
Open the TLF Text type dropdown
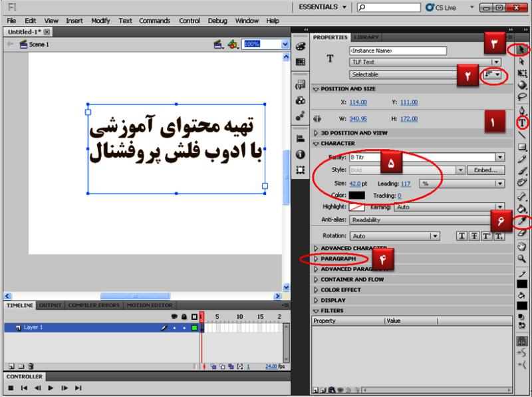pyautogui.click(x=425, y=62)
